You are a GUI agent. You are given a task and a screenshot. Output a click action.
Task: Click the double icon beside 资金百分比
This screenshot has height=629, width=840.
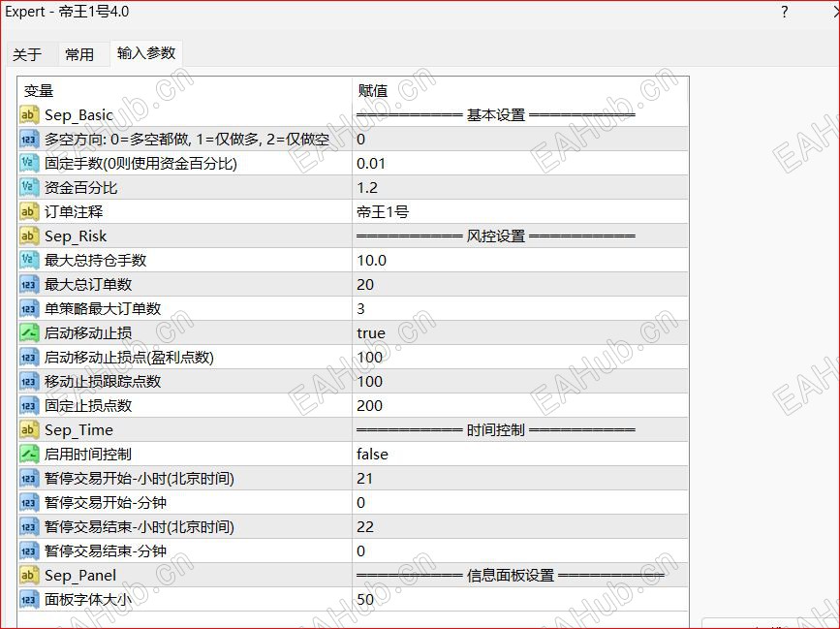[x=29, y=187]
